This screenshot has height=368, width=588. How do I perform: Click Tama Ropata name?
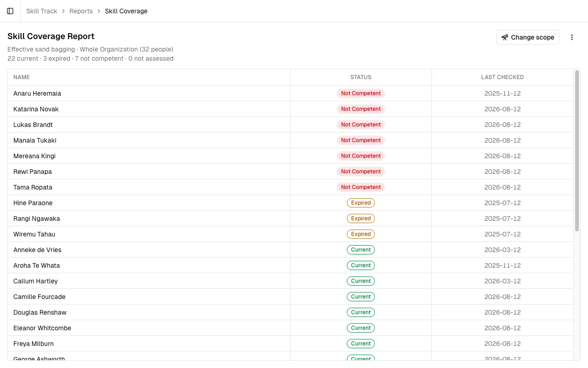click(x=33, y=187)
